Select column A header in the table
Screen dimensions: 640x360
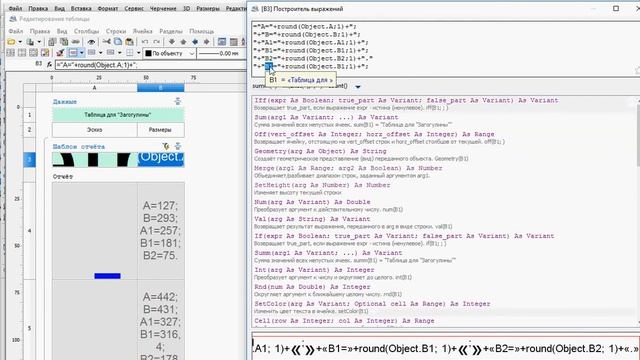[x=94, y=88]
